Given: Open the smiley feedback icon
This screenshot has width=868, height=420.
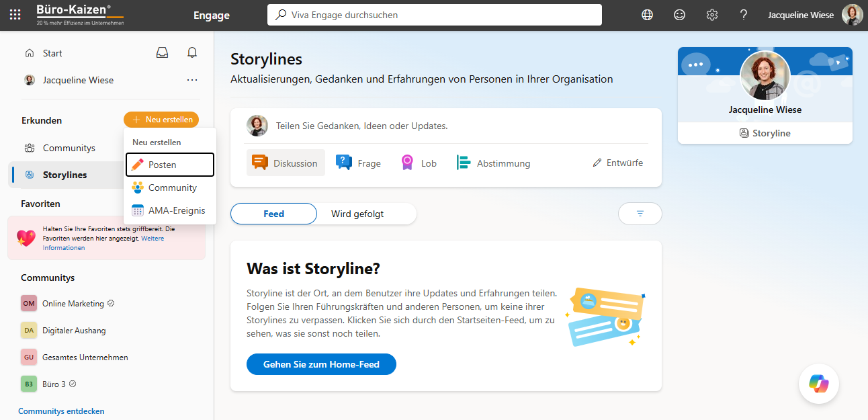Looking at the screenshot, I should 679,15.
